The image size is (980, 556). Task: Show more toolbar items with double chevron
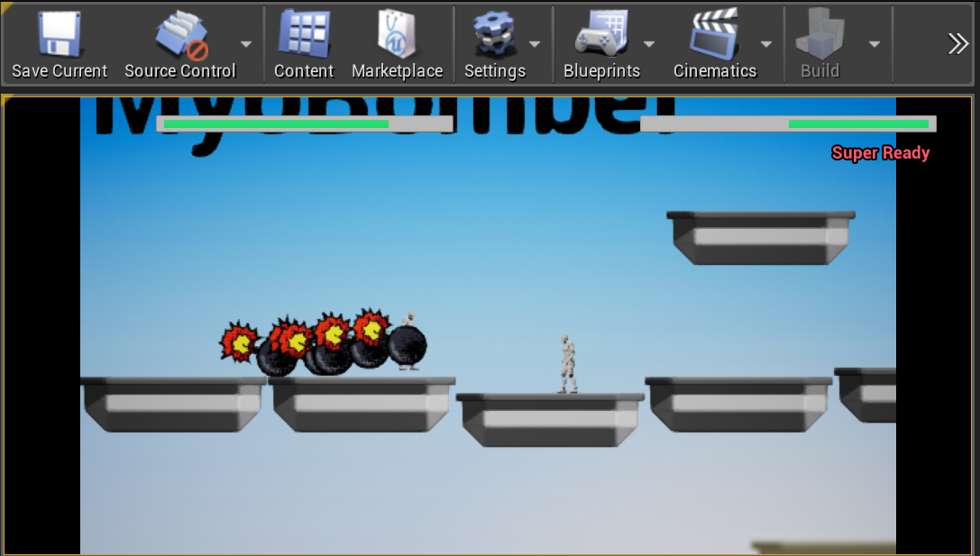(x=958, y=44)
